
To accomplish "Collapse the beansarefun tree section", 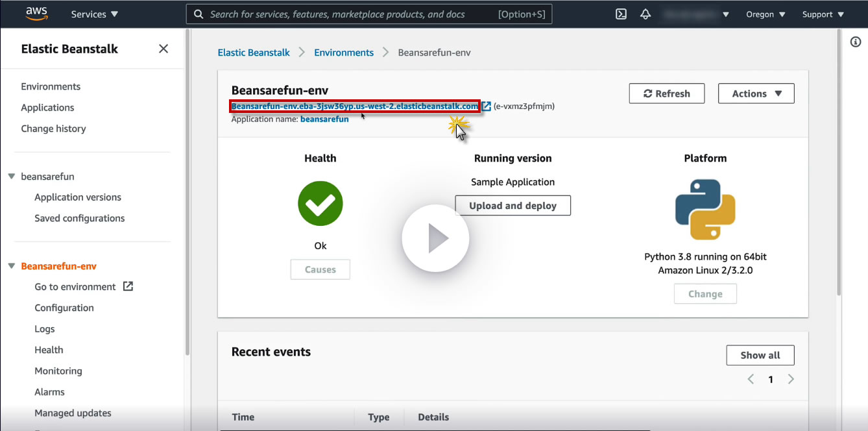I will [x=12, y=177].
